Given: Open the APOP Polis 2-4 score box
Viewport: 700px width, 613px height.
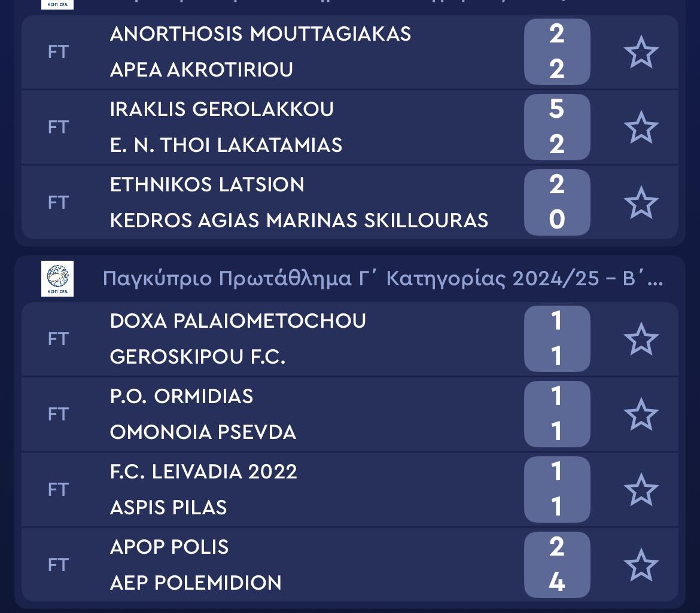Looking at the screenshot, I should point(556,565).
